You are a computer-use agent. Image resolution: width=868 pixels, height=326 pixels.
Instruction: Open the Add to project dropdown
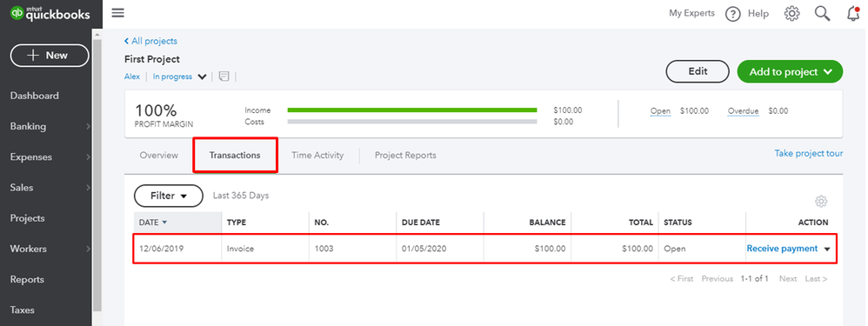pyautogui.click(x=790, y=72)
